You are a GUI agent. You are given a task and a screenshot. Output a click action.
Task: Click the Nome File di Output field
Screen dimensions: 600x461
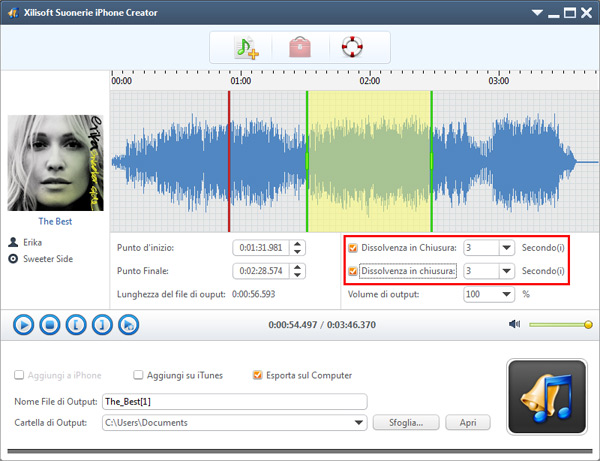click(235, 401)
